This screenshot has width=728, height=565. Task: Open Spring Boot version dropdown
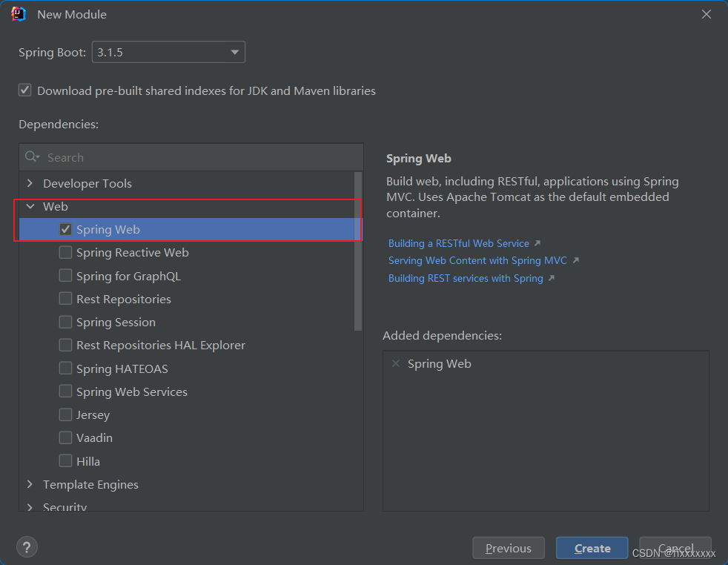tap(168, 52)
